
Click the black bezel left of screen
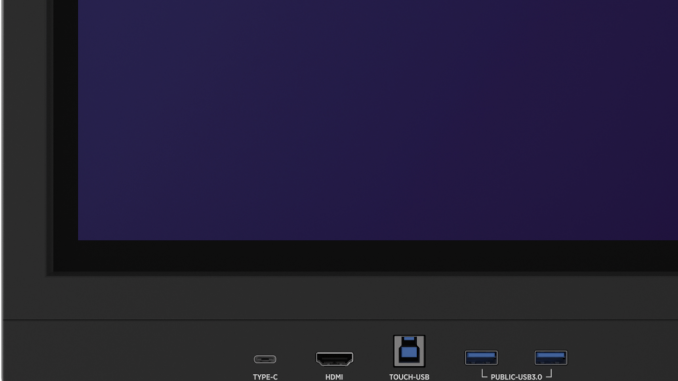tap(66, 130)
